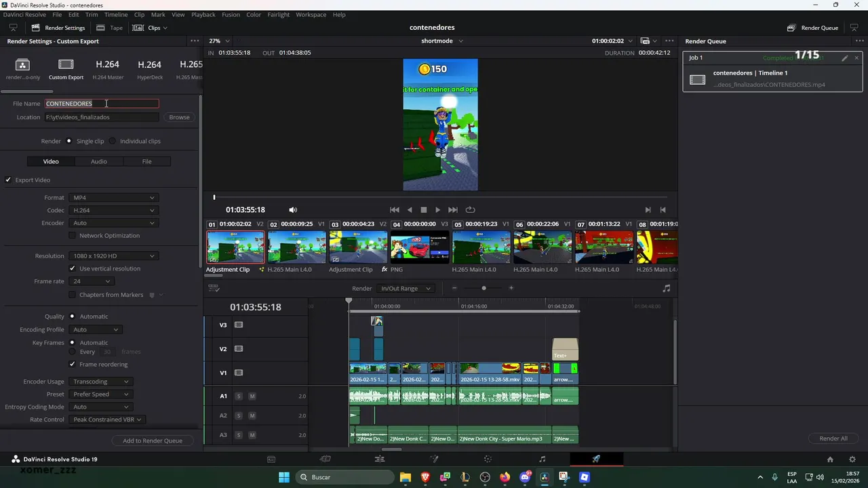Click Add to Render Queue button
868x488 pixels.
point(153,441)
